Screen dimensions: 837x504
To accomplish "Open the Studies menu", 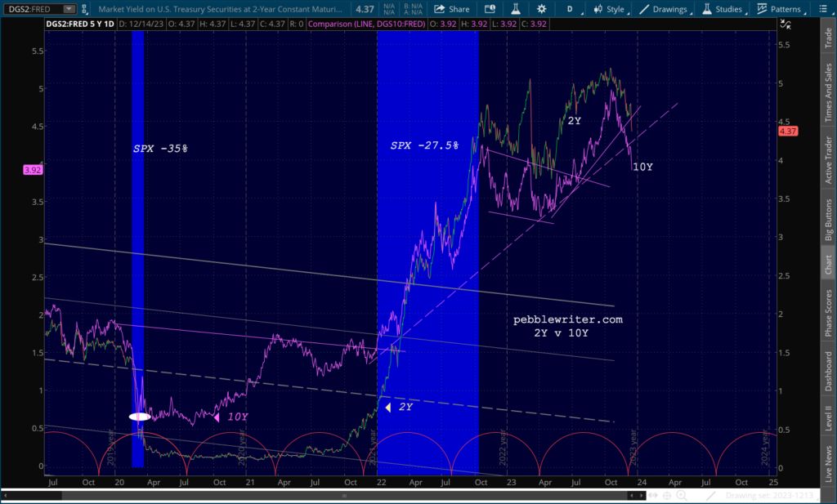I will tap(723, 9).
